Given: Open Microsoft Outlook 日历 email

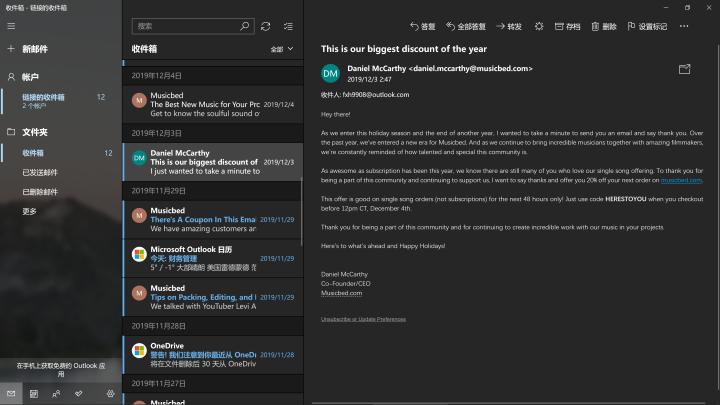Looking at the screenshot, I should [x=213, y=258].
